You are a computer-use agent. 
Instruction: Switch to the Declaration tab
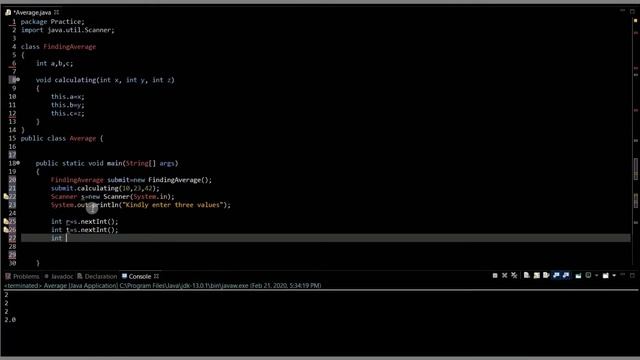point(97,276)
